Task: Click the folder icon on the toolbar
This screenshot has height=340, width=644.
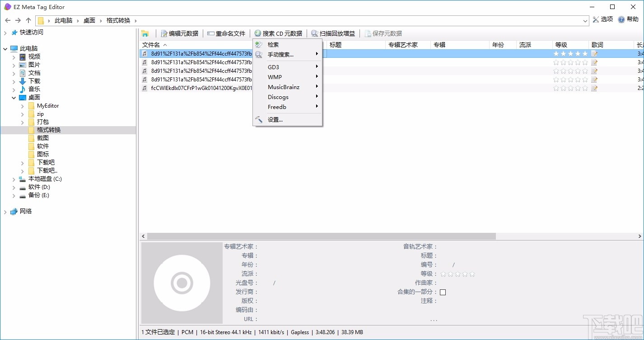Action: pos(146,33)
